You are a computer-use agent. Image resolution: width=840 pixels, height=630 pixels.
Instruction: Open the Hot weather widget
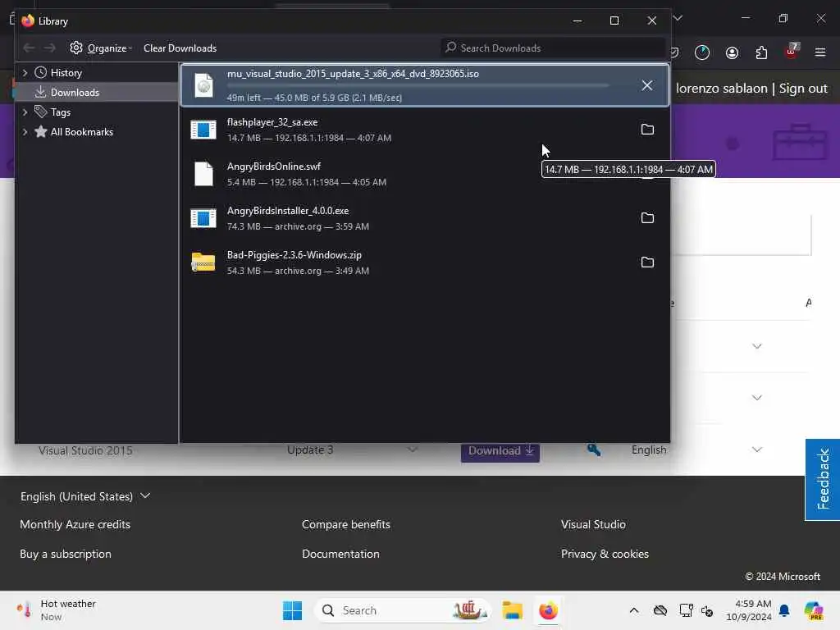[x=56, y=610]
